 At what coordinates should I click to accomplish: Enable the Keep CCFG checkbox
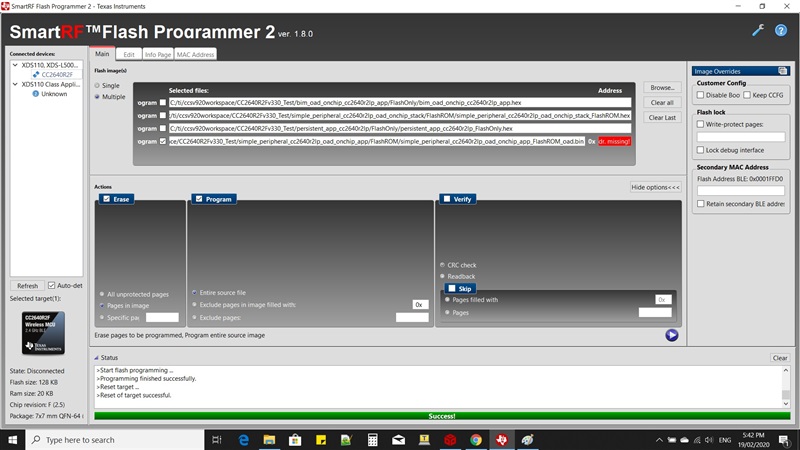tap(747, 95)
